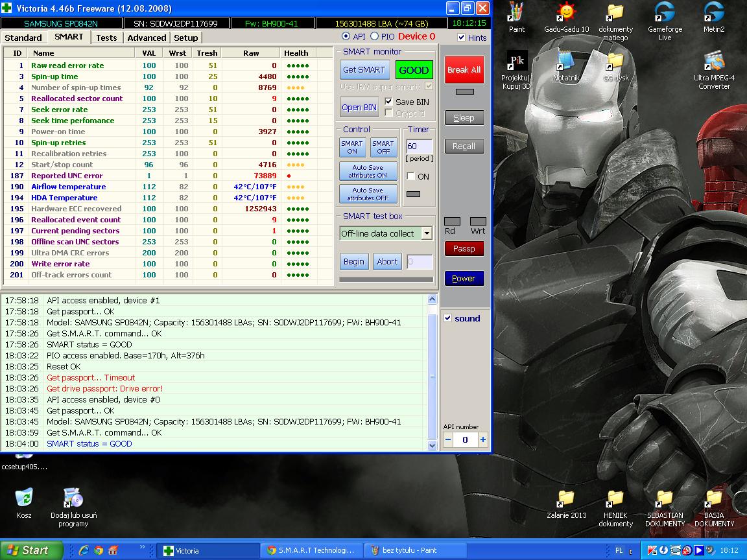Image resolution: width=747 pixels, height=560 pixels.
Task: Decrease the API number with minus
Action: coord(448,439)
